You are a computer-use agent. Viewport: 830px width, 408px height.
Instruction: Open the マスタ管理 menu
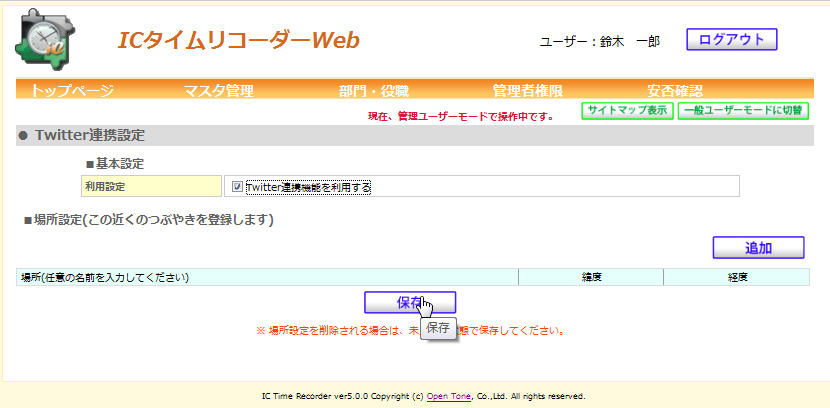218,91
